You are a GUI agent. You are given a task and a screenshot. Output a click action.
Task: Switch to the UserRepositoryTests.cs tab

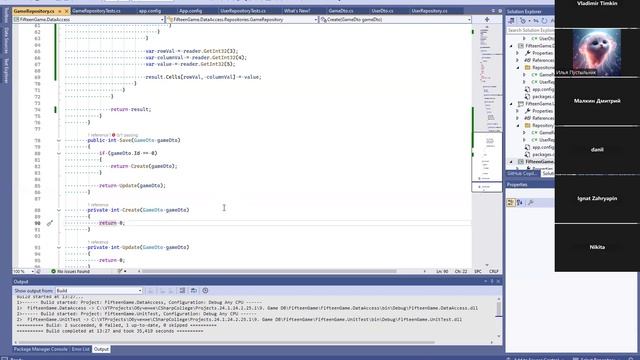coord(243,11)
